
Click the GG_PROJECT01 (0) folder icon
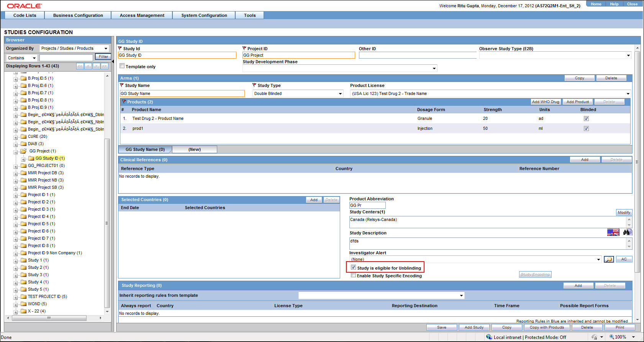(24, 165)
